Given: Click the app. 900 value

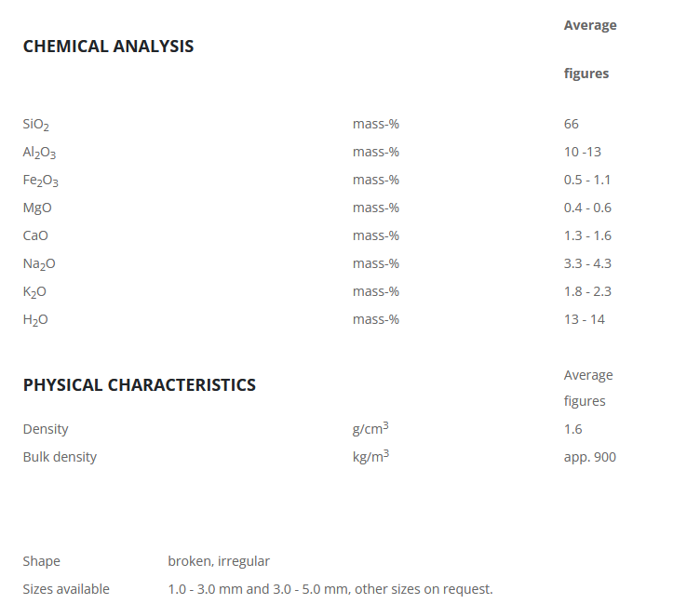Looking at the screenshot, I should click(x=589, y=457).
